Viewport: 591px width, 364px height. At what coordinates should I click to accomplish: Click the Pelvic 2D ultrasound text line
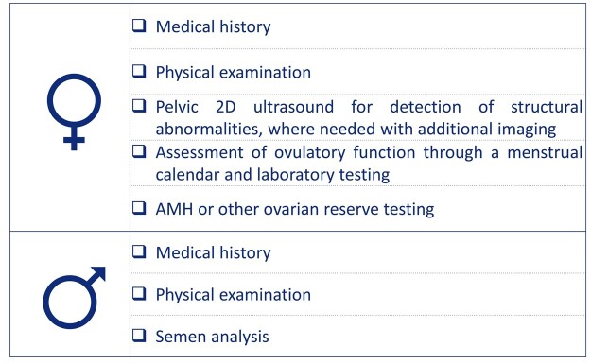[x=370, y=107]
